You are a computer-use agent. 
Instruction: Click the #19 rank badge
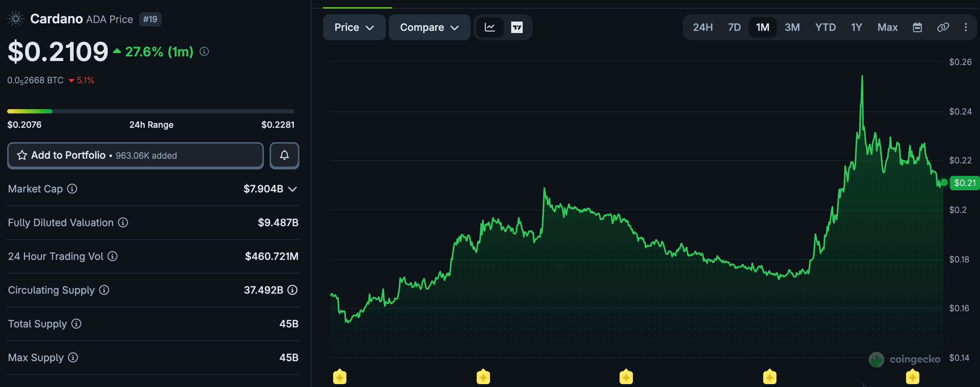(x=150, y=19)
